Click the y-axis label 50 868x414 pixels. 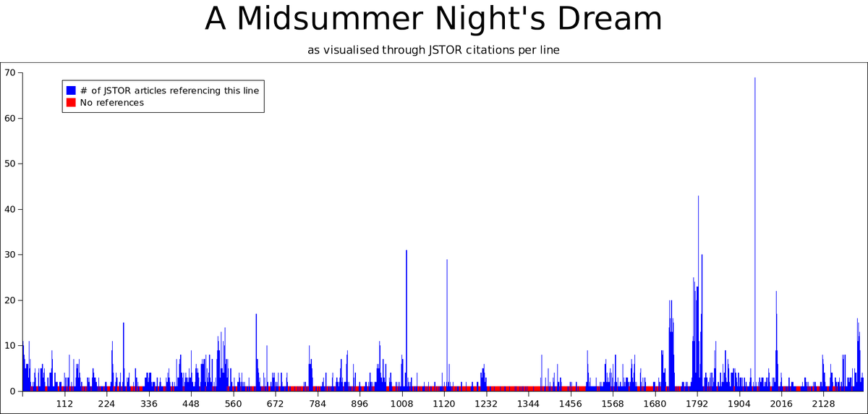(x=10, y=164)
